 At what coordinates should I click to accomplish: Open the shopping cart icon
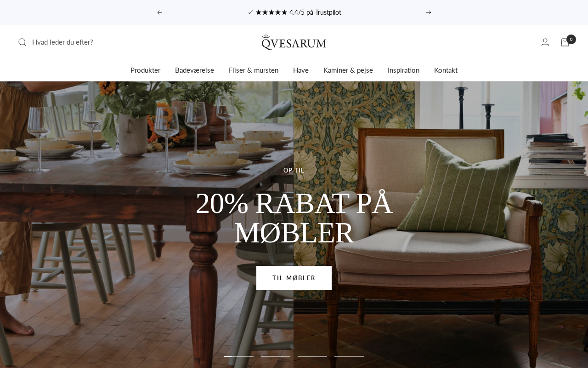[565, 42]
